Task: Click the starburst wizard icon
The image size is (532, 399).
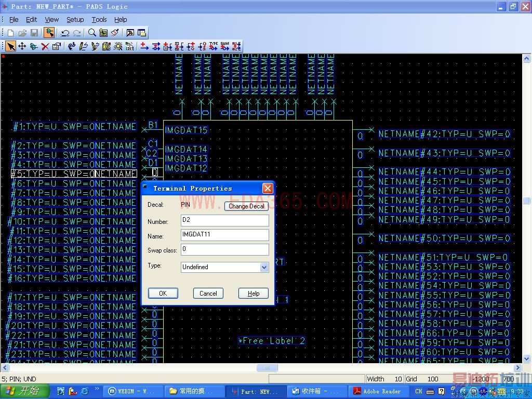Action: coord(118,46)
